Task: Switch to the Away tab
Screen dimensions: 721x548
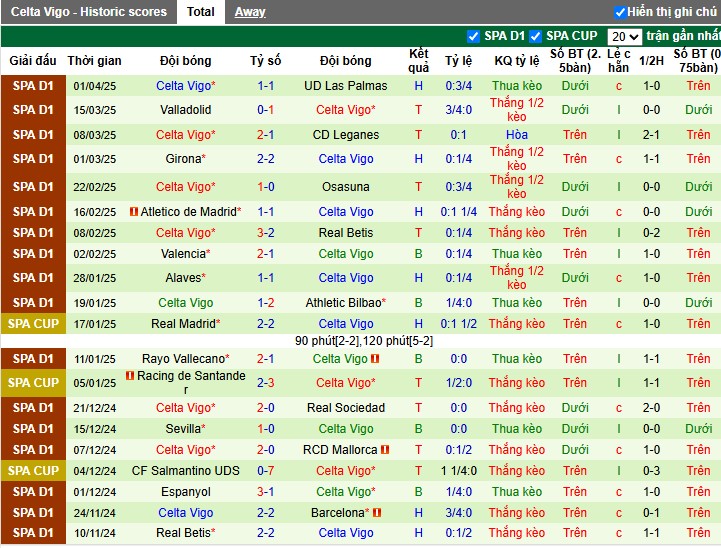Action: 250,11
